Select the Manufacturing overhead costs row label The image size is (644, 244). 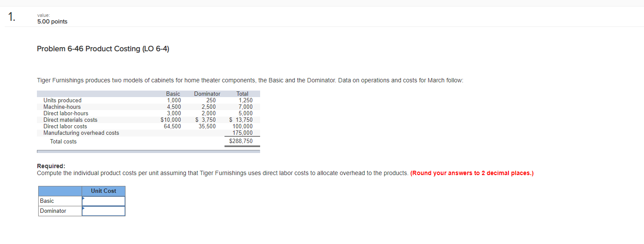(81, 133)
